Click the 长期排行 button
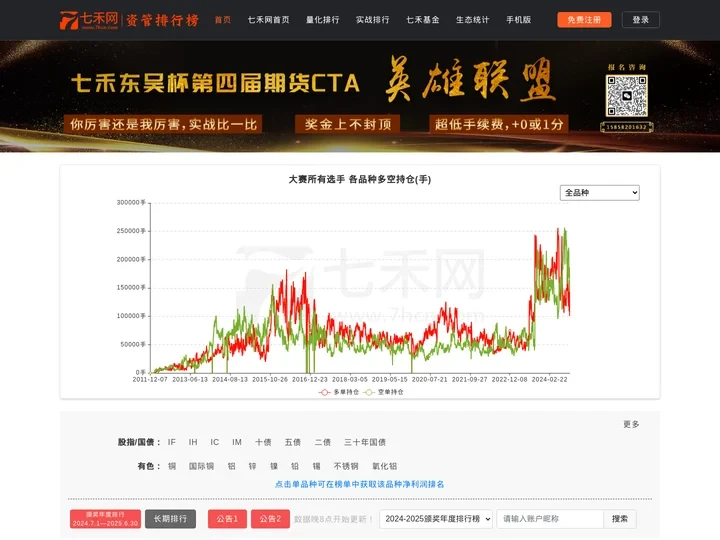Image resolution: width=720 pixels, height=540 pixels. (x=170, y=519)
